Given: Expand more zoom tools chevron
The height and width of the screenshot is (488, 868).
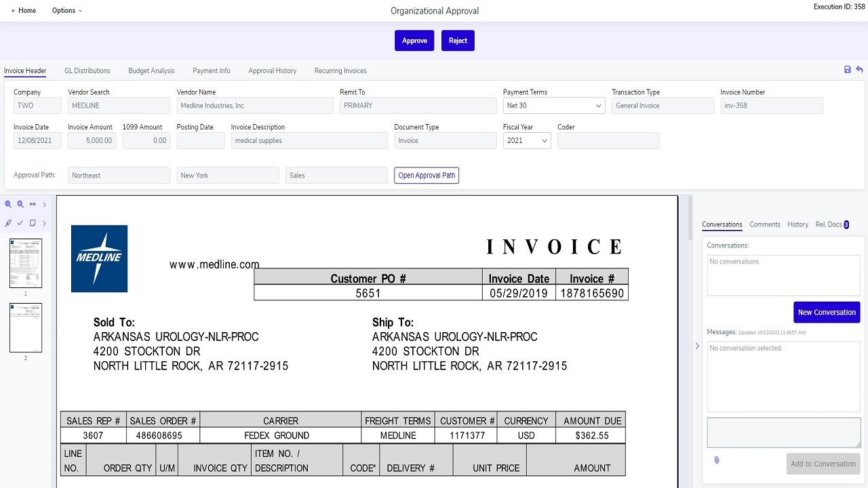Looking at the screenshot, I should tap(45, 204).
